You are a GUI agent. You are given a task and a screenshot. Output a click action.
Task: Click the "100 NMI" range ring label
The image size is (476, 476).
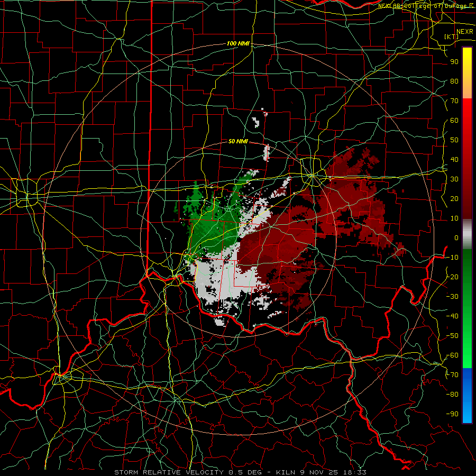click(238, 44)
